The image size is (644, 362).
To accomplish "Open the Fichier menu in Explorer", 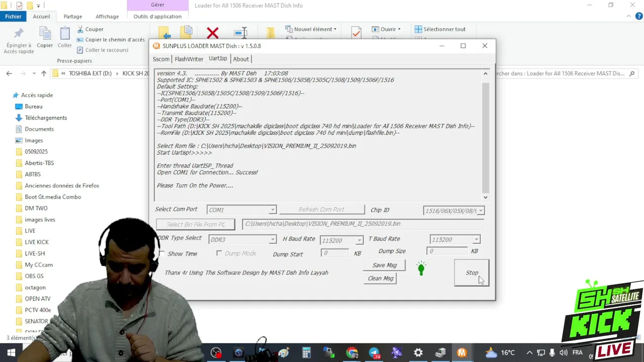I will point(14,16).
